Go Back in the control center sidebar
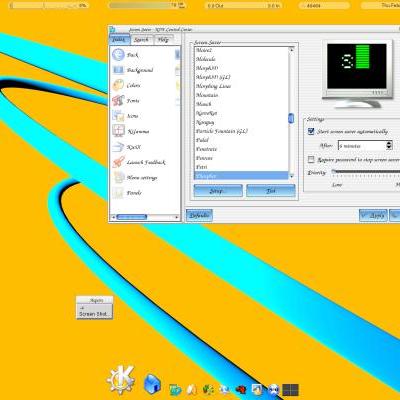Screen dimensions: 400x400 (125, 55)
